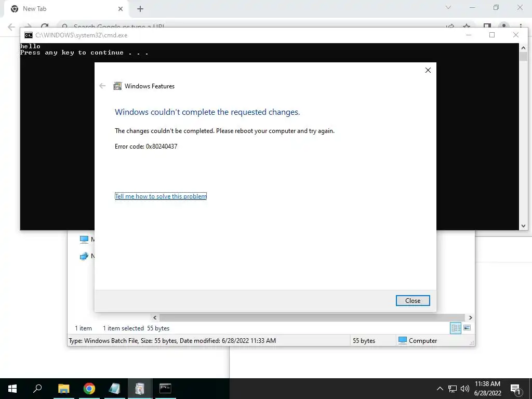Click the Computer icon in Explorer status bar
This screenshot has height=399, width=532.
tap(403, 340)
